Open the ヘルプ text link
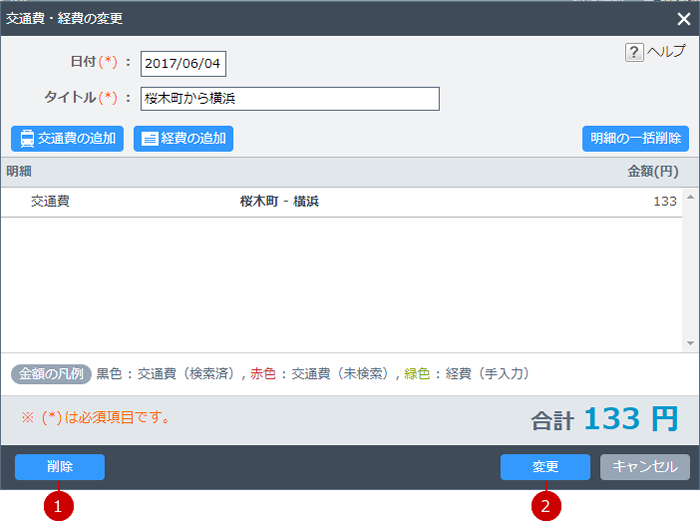Image resolution: width=700 pixels, height=521 pixels. 666,52
